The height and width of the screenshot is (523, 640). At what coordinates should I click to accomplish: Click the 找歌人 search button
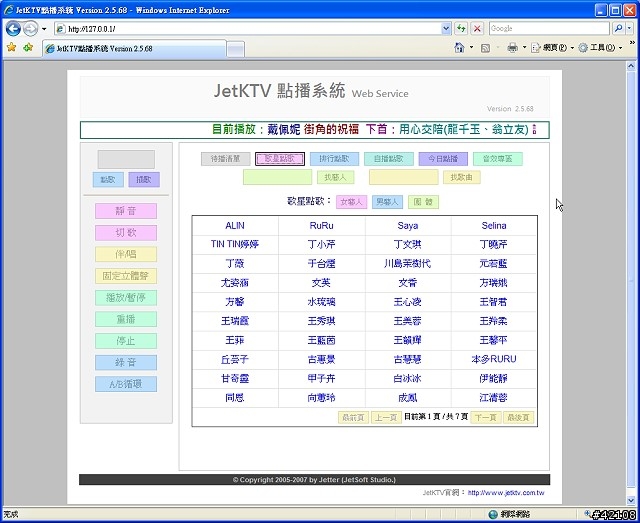[x=336, y=178]
